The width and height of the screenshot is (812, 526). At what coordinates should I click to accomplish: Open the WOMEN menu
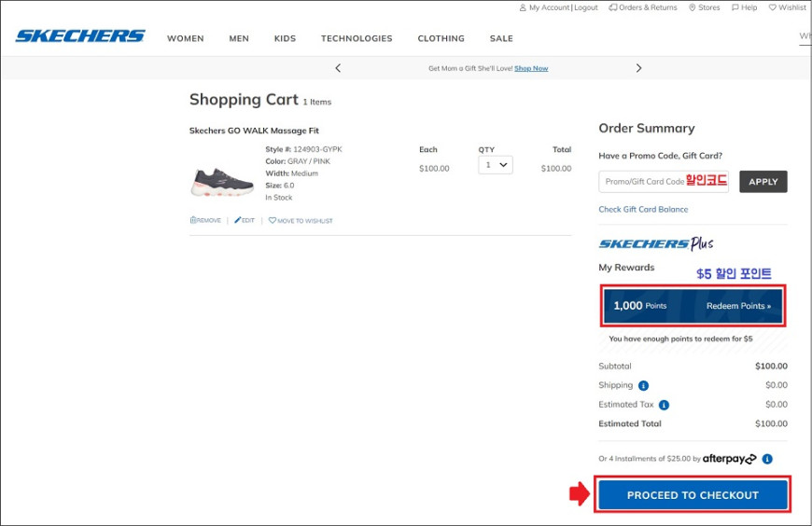click(186, 39)
